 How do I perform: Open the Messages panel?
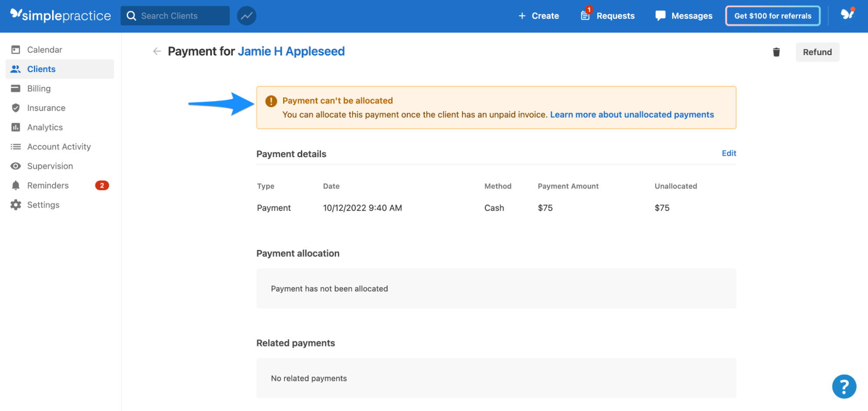[x=683, y=16]
